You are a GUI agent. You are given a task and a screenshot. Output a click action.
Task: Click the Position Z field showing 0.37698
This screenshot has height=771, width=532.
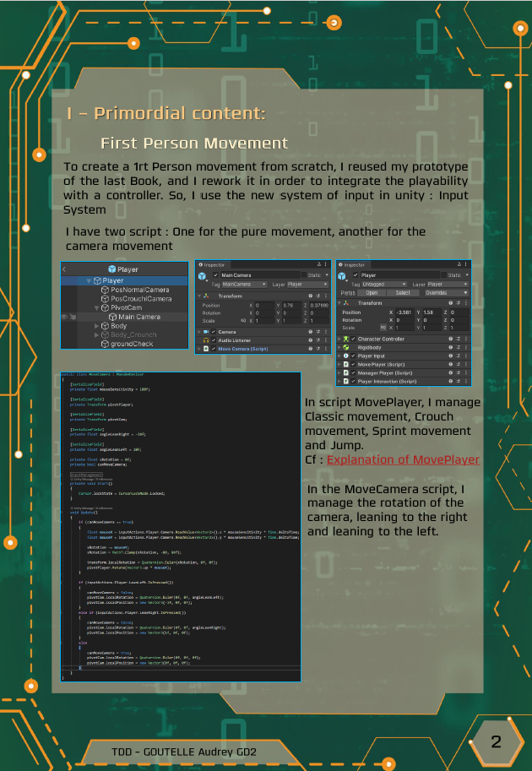tap(319, 306)
